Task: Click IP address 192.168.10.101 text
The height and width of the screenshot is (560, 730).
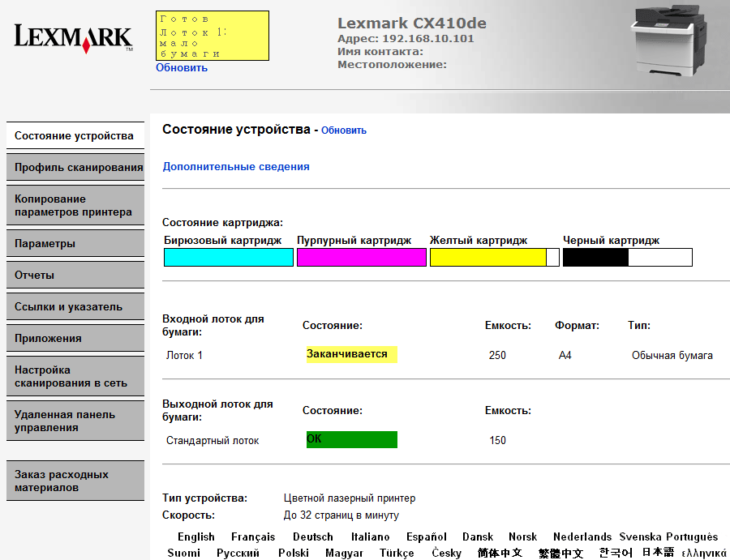Action: [427, 39]
